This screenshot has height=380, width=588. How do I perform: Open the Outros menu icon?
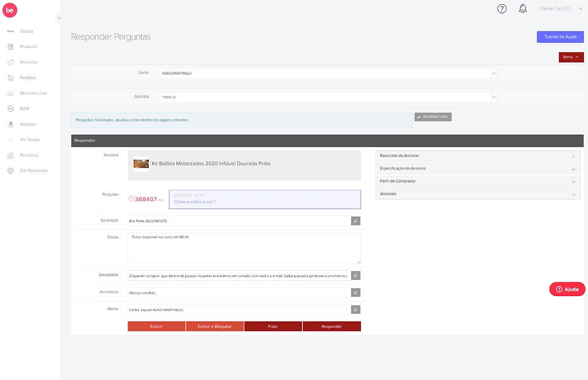click(x=10, y=31)
